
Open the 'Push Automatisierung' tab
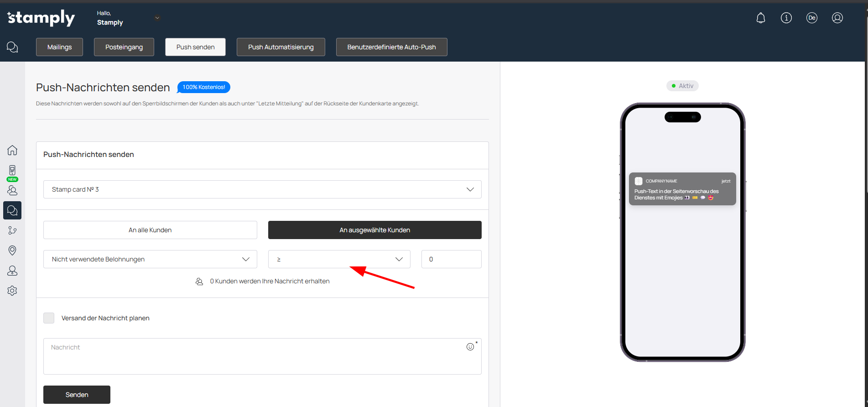pyautogui.click(x=281, y=47)
